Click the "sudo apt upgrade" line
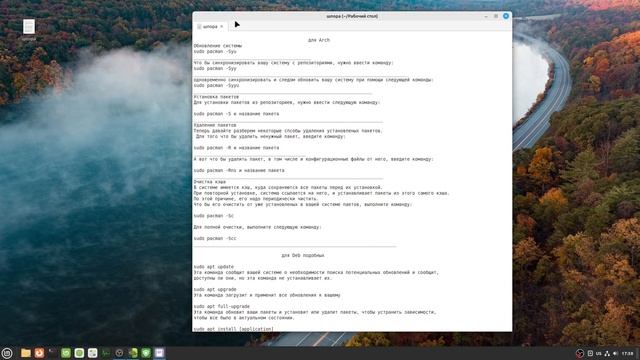Image resolution: width=640 pixels, height=360 pixels. 215,289
